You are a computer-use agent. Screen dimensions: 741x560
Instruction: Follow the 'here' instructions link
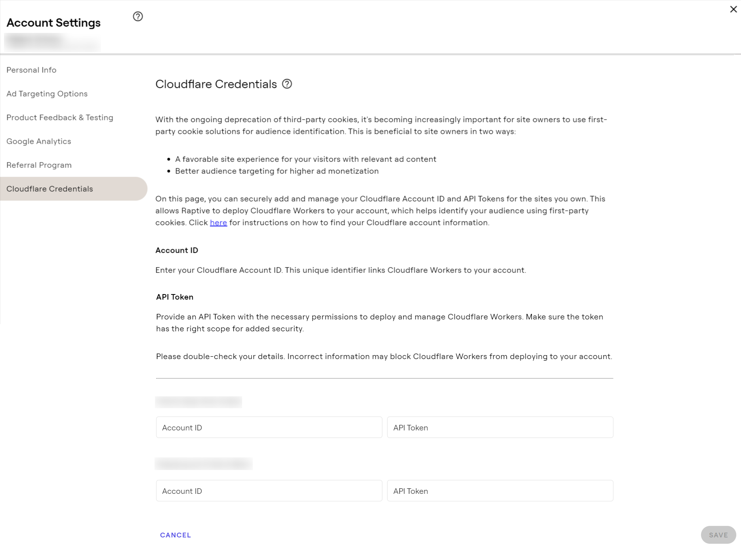[x=218, y=222]
